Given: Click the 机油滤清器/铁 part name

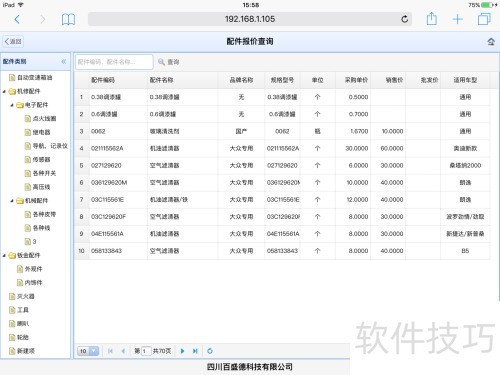Looking at the screenshot, I should click(169, 200).
